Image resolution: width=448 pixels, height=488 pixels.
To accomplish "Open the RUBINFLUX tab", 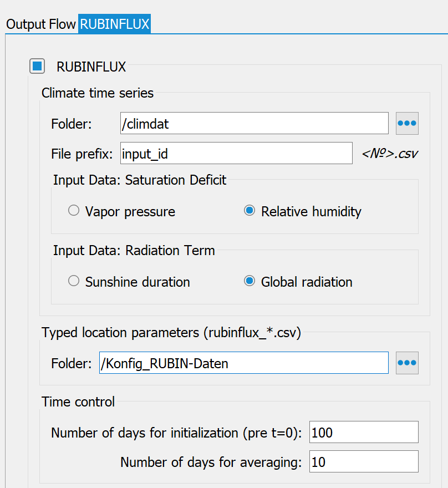I will coord(114,24).
